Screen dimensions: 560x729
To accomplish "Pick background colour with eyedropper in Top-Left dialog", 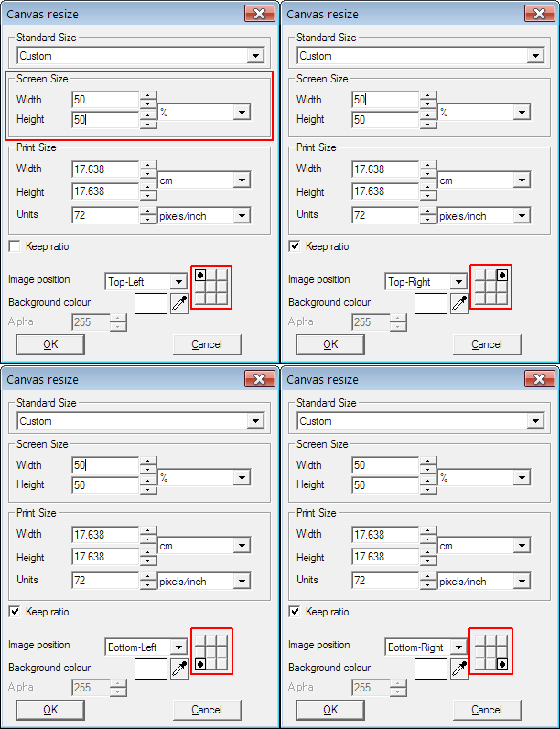I will pyautogui.click(x=179, y=303).
